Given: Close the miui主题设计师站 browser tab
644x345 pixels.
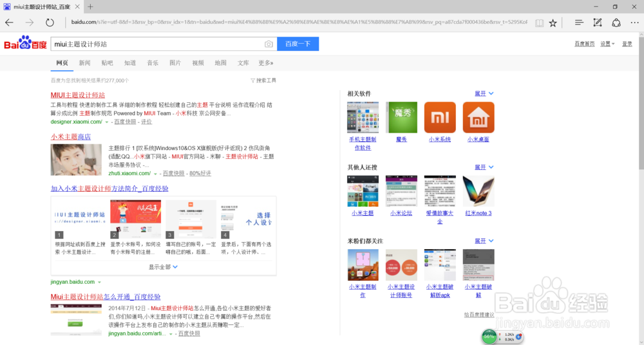Looking at the screenshot, I should click(77, 7).
